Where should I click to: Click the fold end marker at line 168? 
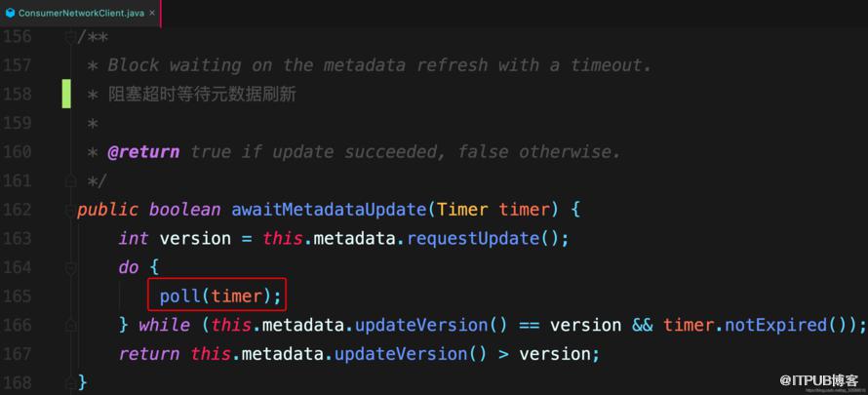click(70, 381)
